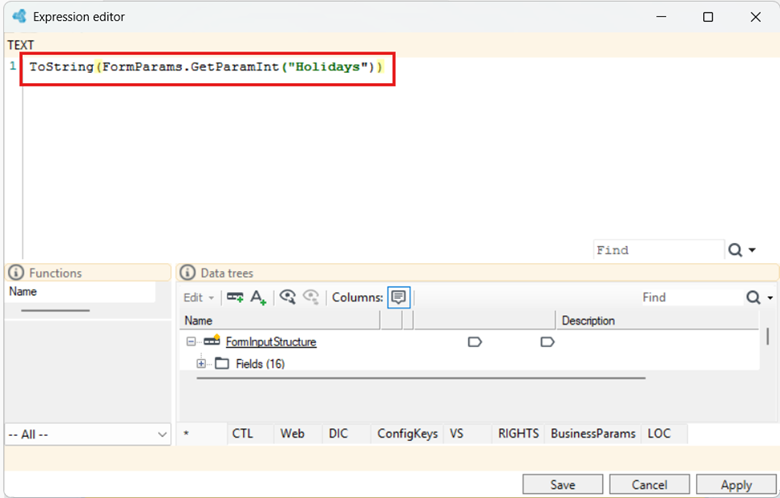Click the Name column header in Data trees
This screenshot has width=780, height=498.
point(280,320)
